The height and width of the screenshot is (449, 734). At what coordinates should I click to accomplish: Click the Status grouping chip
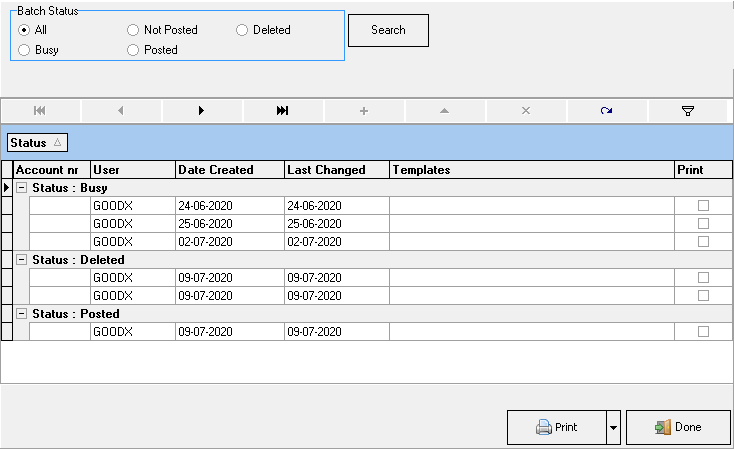point(37,143)
